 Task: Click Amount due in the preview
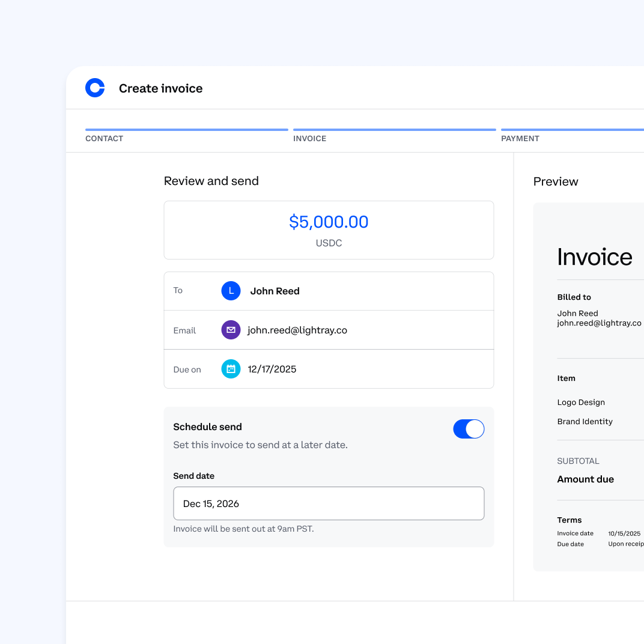[585, 479]
